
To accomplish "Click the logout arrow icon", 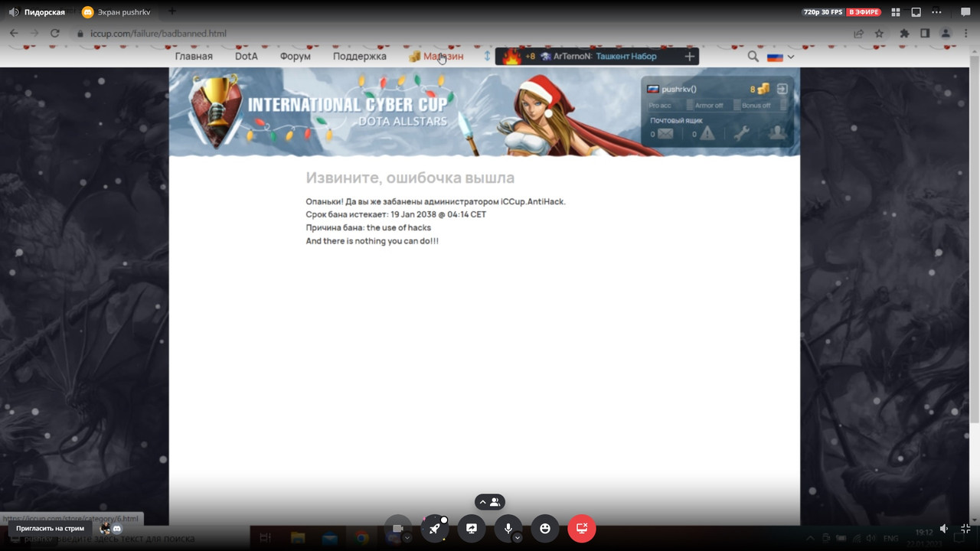I will coord(782,90).
